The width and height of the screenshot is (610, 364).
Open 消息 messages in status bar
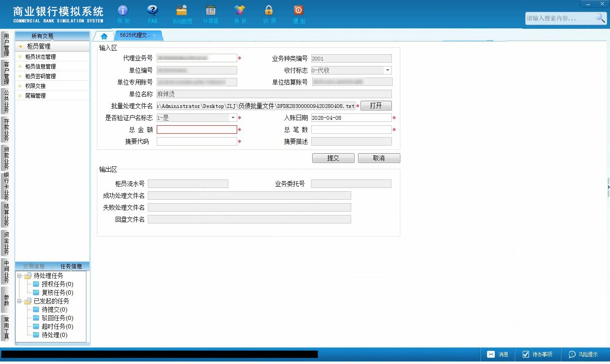(x=498, y=354)
